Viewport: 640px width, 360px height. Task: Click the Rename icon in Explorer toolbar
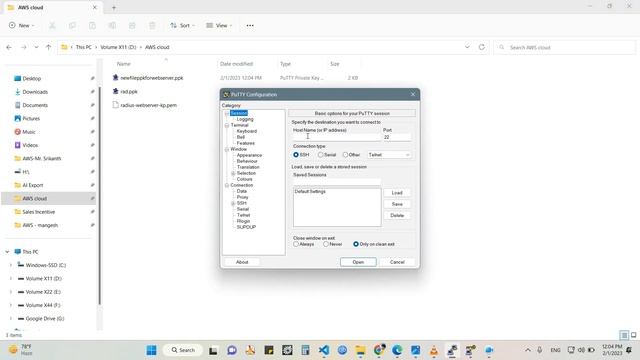pyautogui.click(x=112, y=25)
